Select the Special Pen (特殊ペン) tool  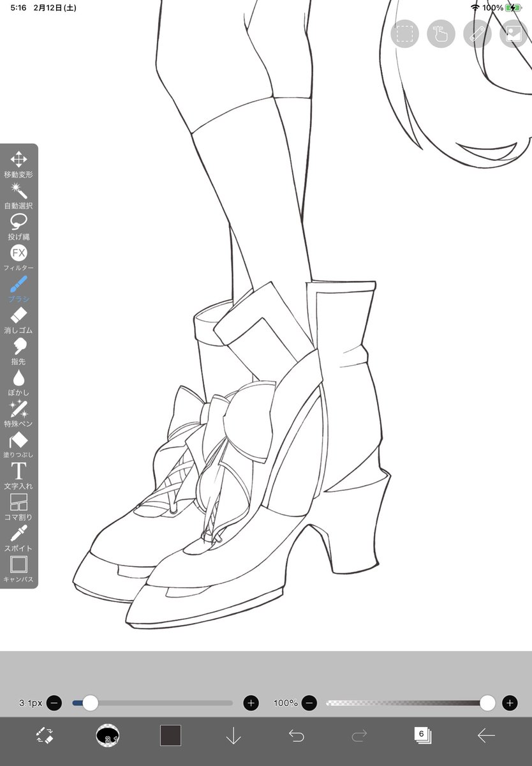click(x=18, y=414)
